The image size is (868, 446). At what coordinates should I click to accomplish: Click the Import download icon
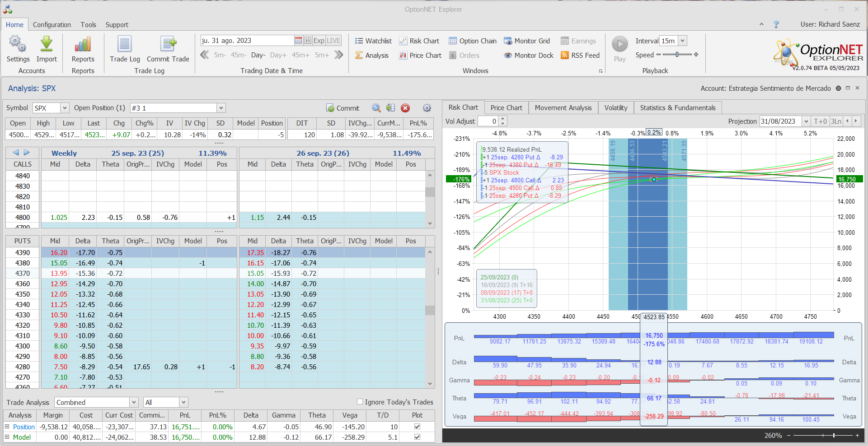click(x=47, y=45)
